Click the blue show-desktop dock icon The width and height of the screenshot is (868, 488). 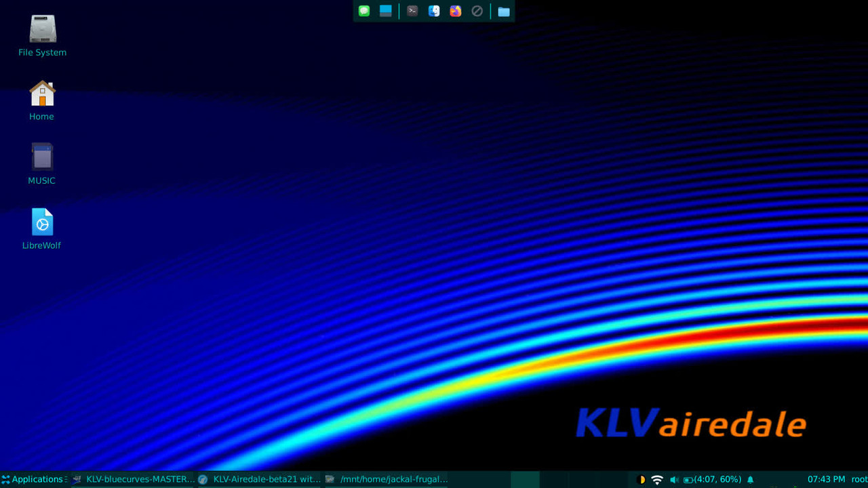(x=385, y=11)
